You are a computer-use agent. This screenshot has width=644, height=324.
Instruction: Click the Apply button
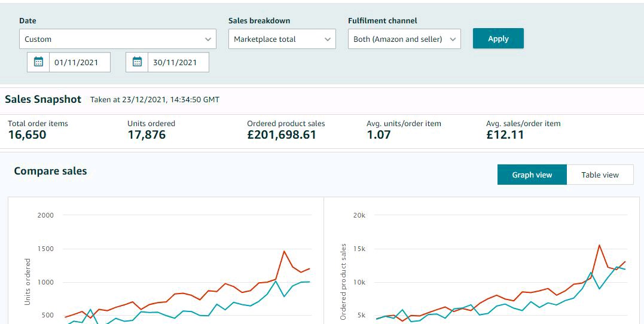click(x=498, y=38)
